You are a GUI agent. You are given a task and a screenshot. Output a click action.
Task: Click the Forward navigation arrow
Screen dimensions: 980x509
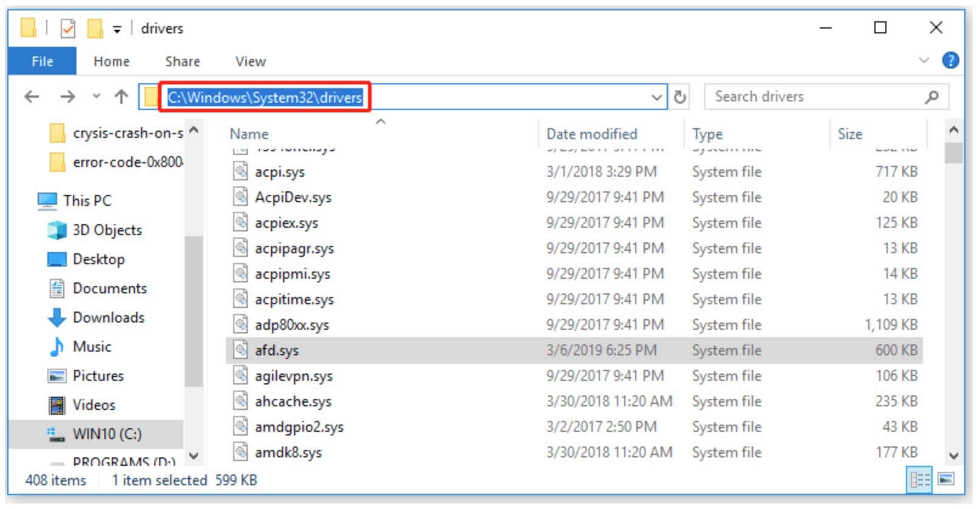click(67, 97)
